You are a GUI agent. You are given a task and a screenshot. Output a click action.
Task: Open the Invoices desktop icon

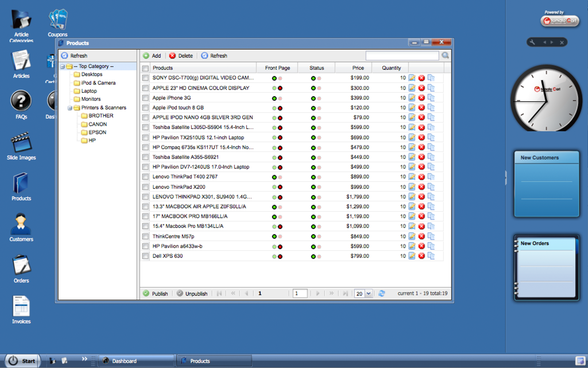pos(21,306)
